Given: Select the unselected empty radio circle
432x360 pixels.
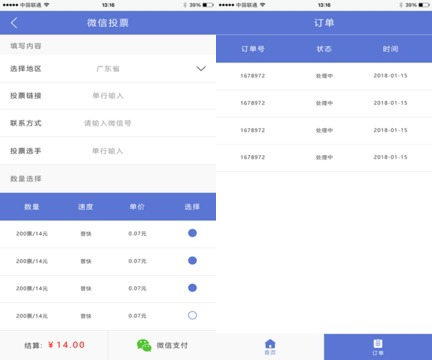Looking at the screenshot, I should click(x=192, y=315).
